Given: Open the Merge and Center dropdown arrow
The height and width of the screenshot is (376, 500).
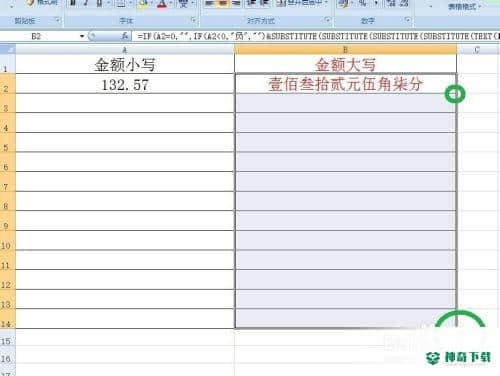Looking at the screenshot, I should pyautogui.click(x=326, y=3).
